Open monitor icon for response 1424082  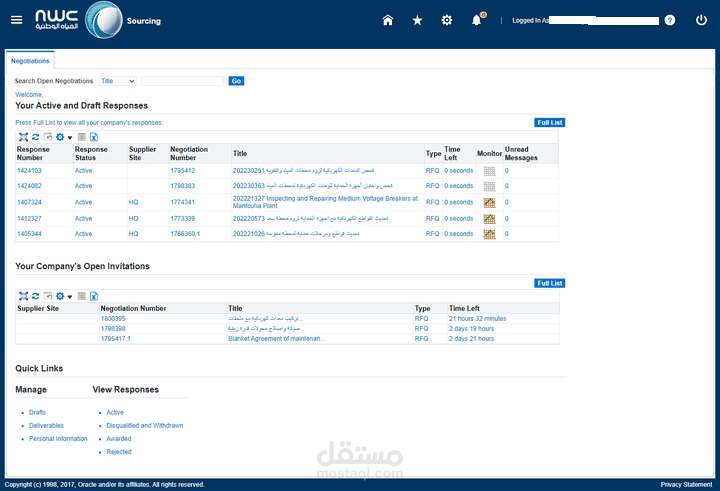[x=489, y=186]
